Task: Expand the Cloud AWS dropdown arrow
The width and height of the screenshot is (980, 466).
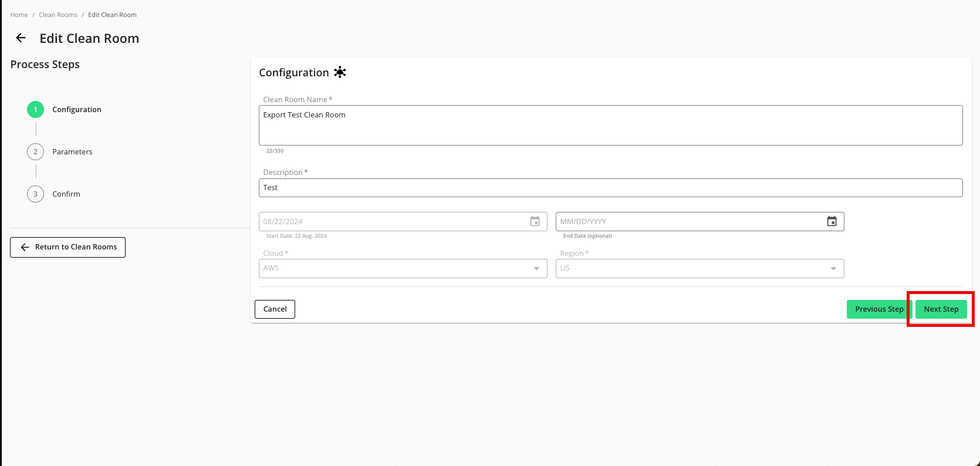Action: [x=536, y=269]
